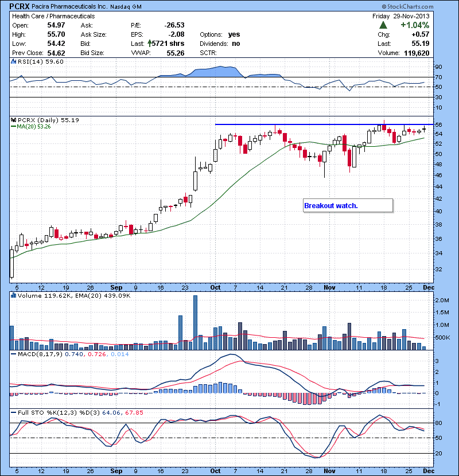Click the MA(20) 53.26 legend text
This screenshot has width=459, height=476.
33,127
